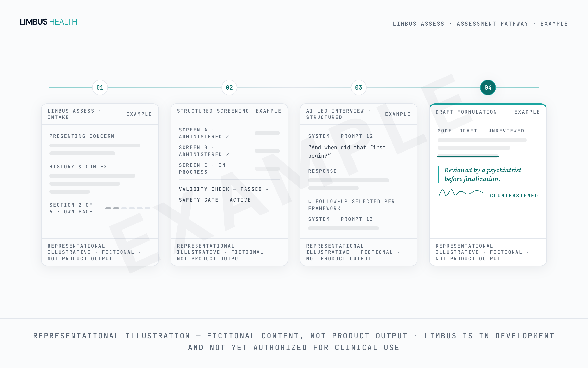Open the Limbus Assess Intake card header
The width and height of the screenshot is (588, 368).
point(100,114)
